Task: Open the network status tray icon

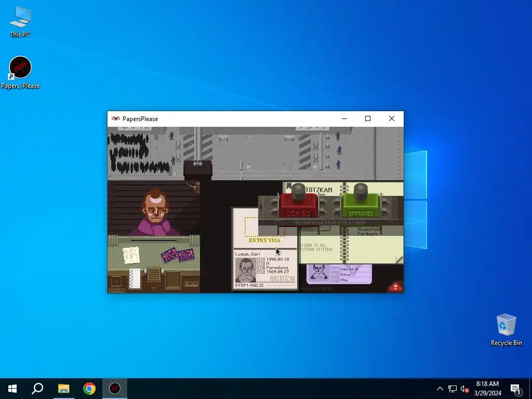Action: 453,389
